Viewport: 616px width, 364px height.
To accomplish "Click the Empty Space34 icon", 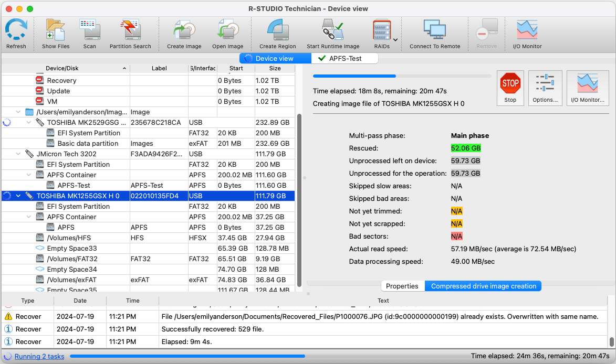I will click(x=40, y=269).
